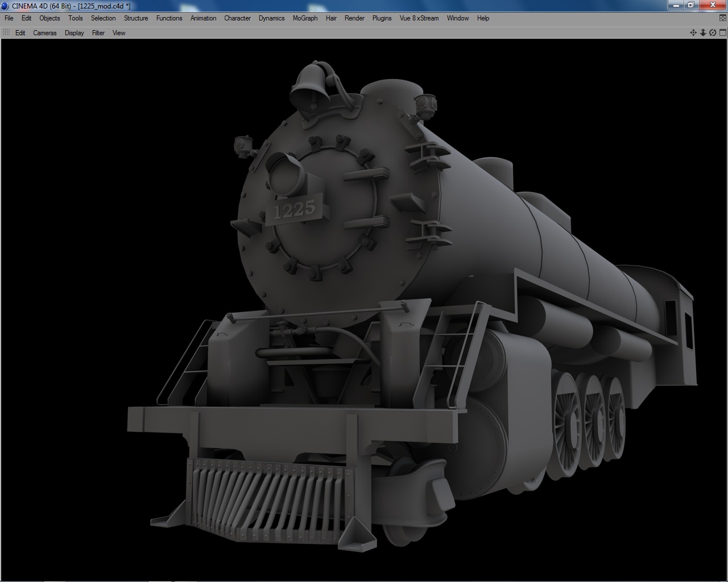The width and height of the screenshot is (728, 582).
Task: Click the viewport move camera icon
Action: pyautogui.click(x=693, y=32)
